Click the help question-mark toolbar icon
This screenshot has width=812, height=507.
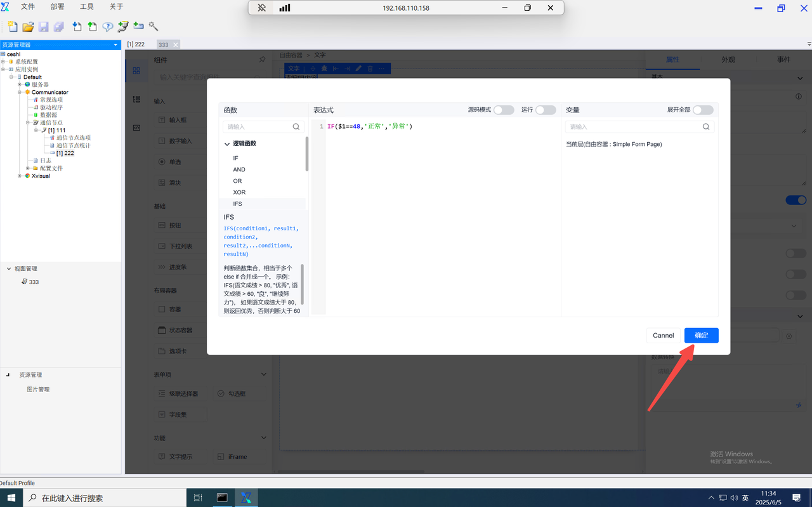108,27
